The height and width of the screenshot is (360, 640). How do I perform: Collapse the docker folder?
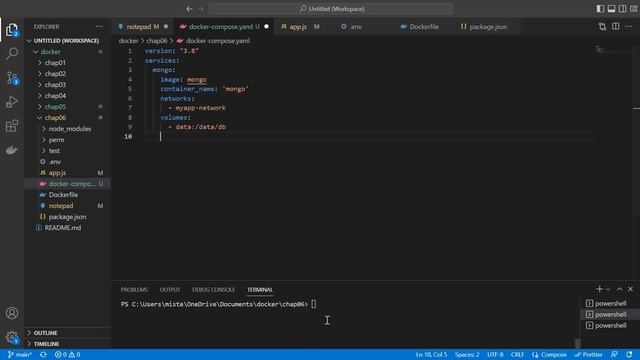[67, 52]
